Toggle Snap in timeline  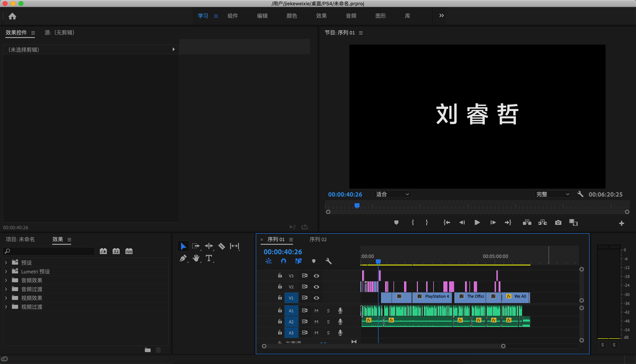(x=283, y=261)
